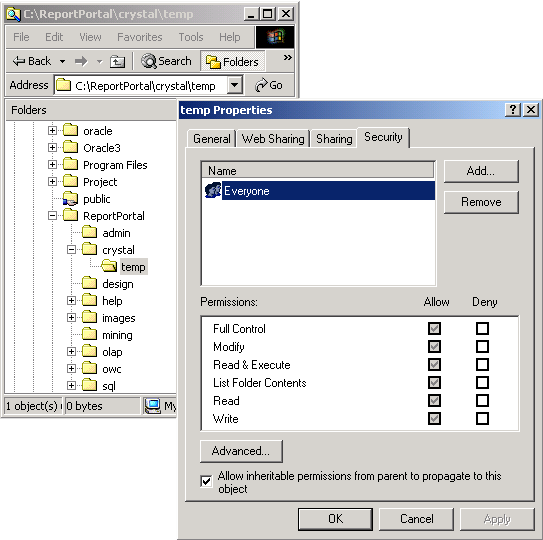Check Deny box for Write permission
This screenshot has height=540, width=543.
click(482, 418)
